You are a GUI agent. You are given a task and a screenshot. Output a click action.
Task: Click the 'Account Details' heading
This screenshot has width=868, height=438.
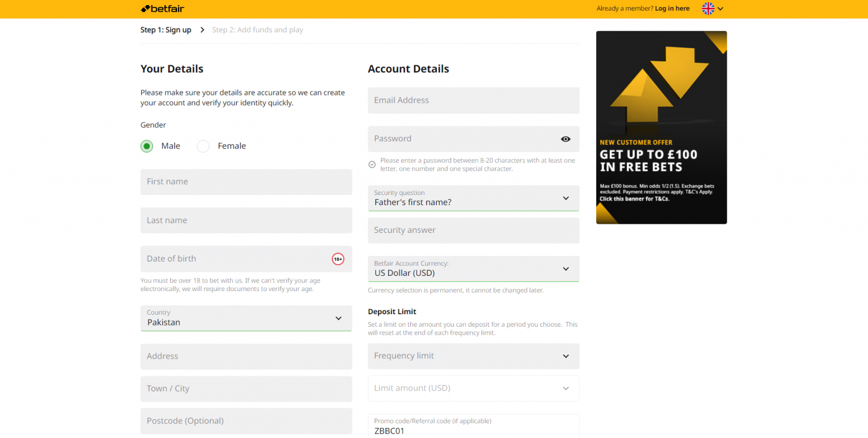click(408, 69)
